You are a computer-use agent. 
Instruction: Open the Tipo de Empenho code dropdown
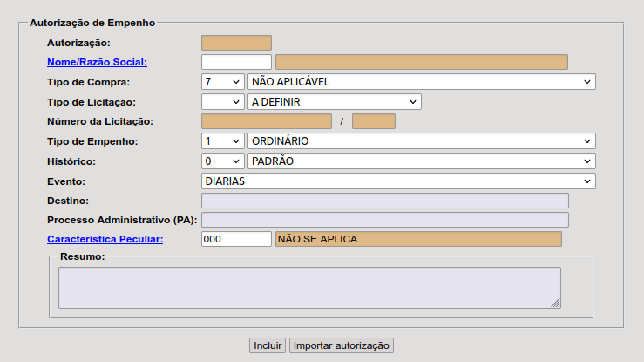pyautogui.click(x=222, y=141)
